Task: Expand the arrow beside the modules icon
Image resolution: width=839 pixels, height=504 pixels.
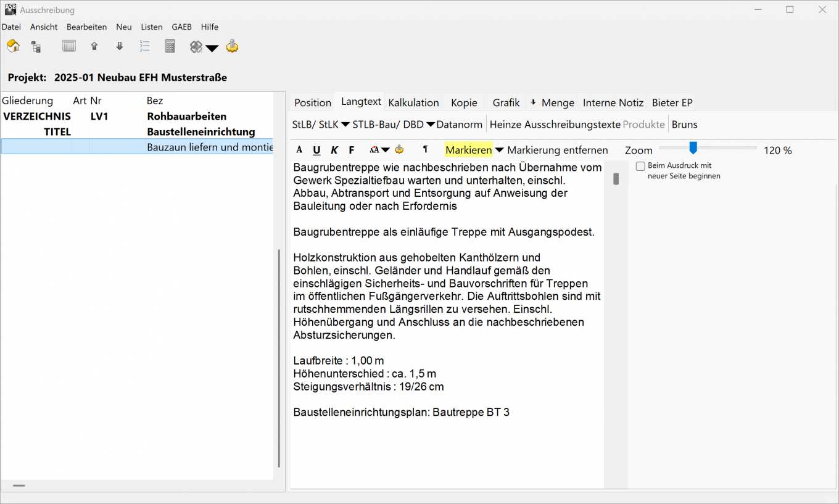Action: click(212, 49)
